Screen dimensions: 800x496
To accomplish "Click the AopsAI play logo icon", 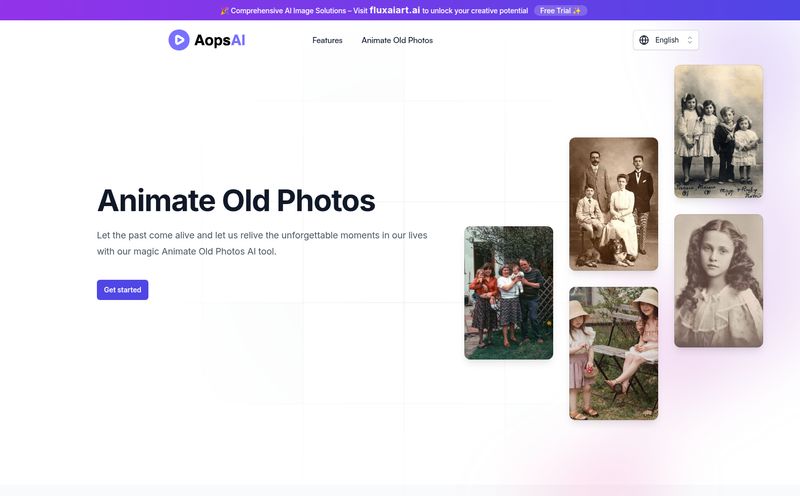I will coord(179,40).
